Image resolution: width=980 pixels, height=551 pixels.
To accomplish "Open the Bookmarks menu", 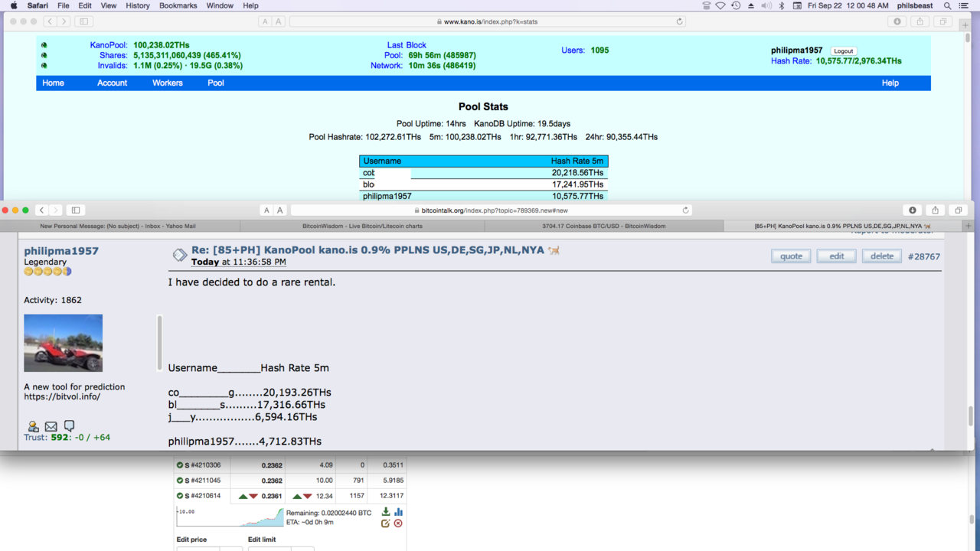I will (x=178, y=5).
